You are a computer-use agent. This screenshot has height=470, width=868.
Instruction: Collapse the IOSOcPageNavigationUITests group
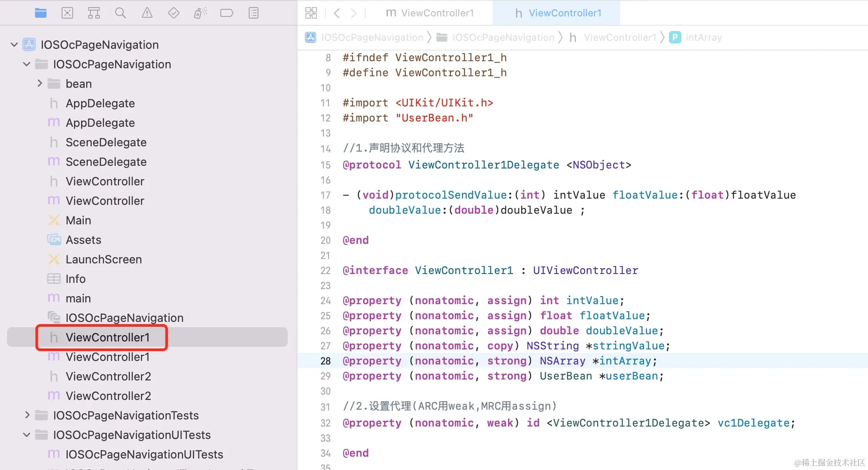click(x=27, y=435)
